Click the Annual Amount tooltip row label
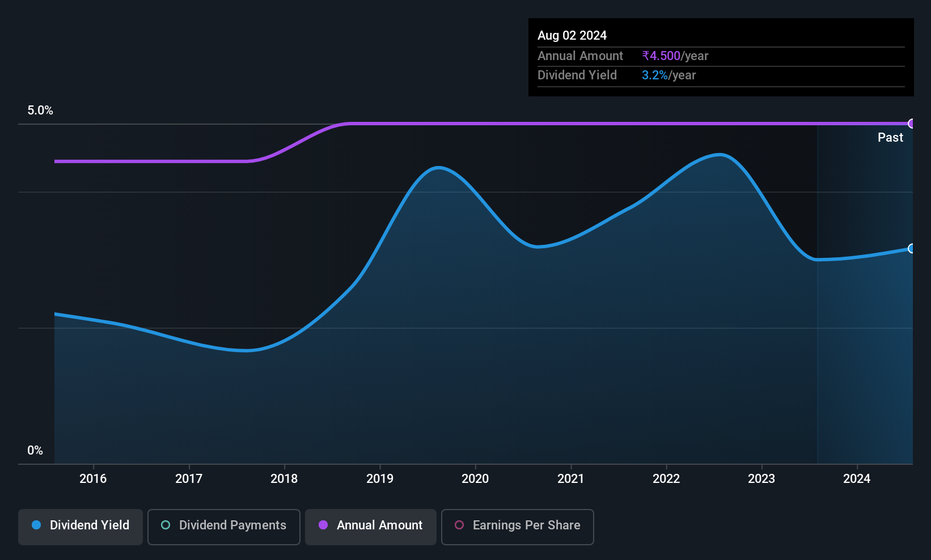Image resolution: width=931 pixels, height=560 pixels. point(580,56)
